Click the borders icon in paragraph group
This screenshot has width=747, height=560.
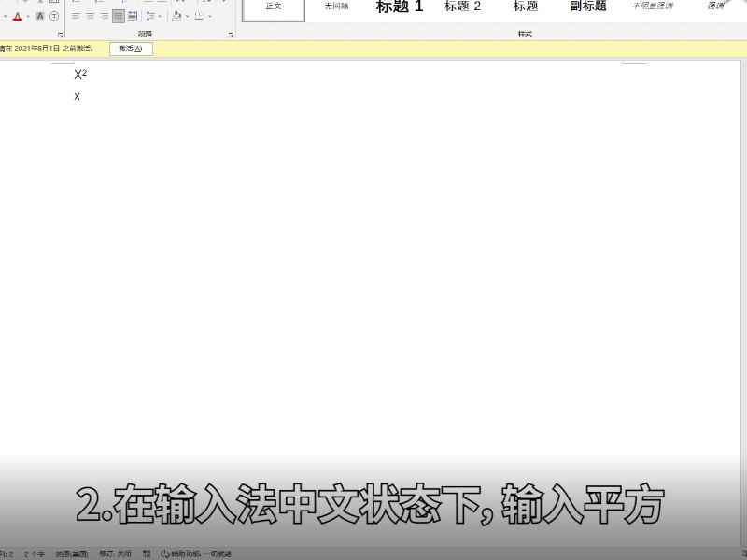coord(199,16)
